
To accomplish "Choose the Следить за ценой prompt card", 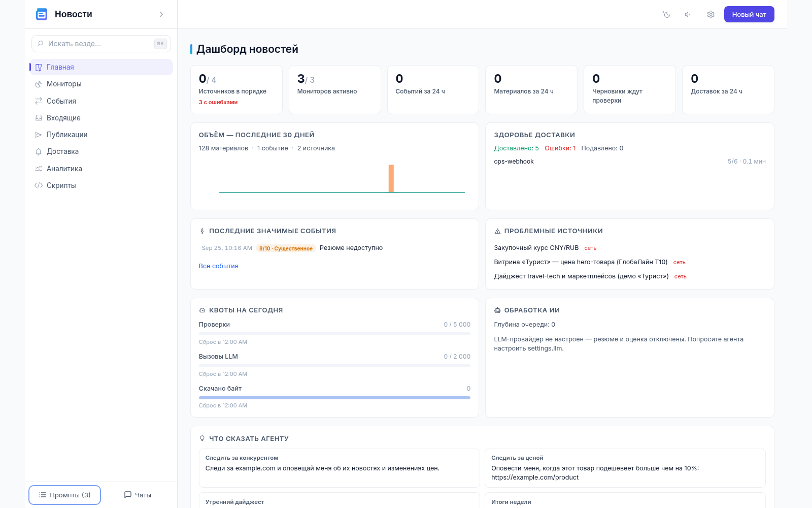I will click(x=625, y=468).
